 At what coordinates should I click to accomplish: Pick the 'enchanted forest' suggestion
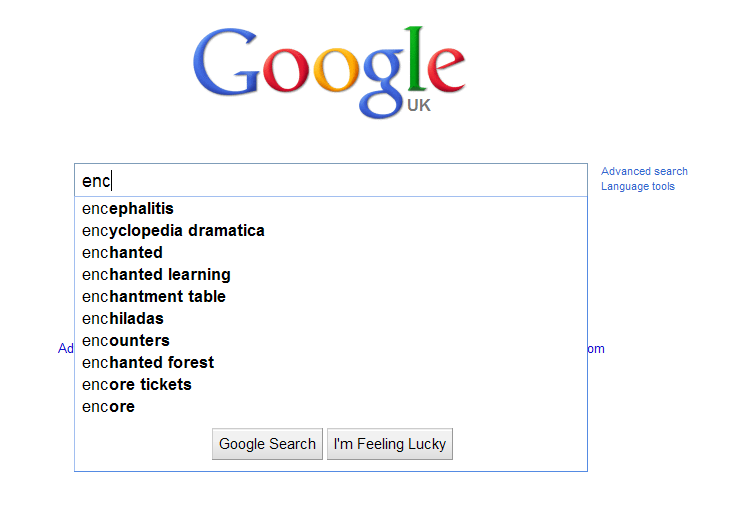148,363
